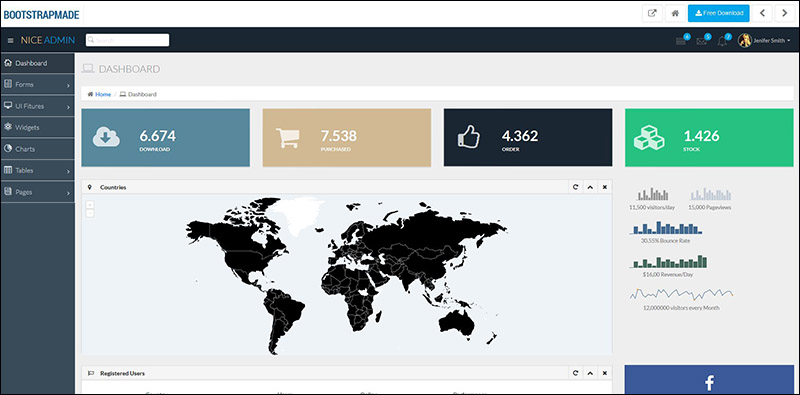Click the Registered Users panel title
800x395 pixels.
click(x=122, y=373)
